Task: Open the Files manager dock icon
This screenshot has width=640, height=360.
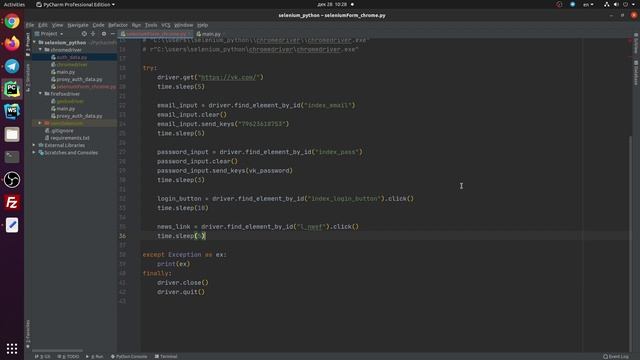Action: (x=12, y=134)
